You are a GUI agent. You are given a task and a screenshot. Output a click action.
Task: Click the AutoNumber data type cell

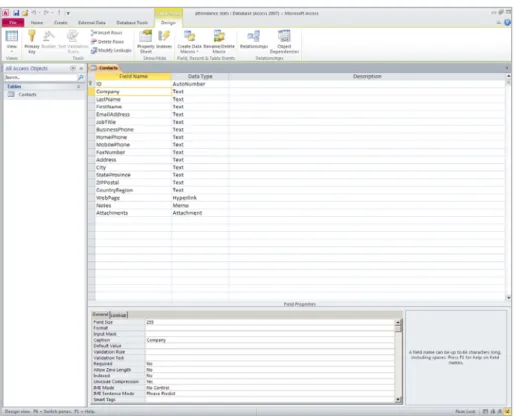coord(200,84)
